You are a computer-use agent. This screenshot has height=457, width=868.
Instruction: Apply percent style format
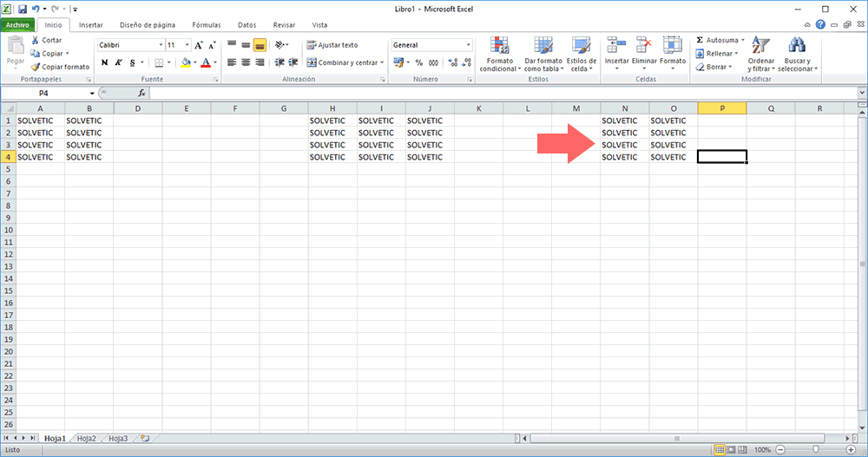[419, 62]
